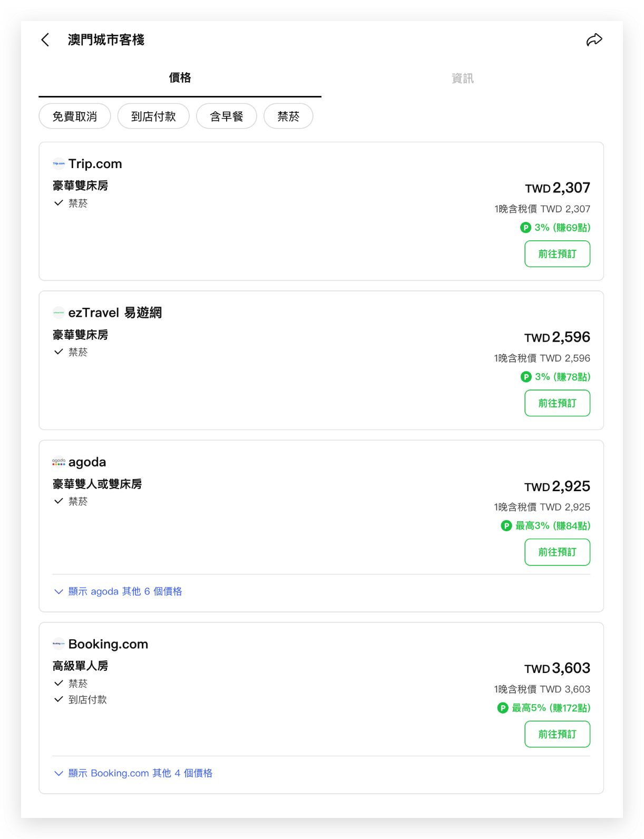The height and width of the screenshot is (839, 644).
Task: Select the 價格 tab
Action: 180,78
